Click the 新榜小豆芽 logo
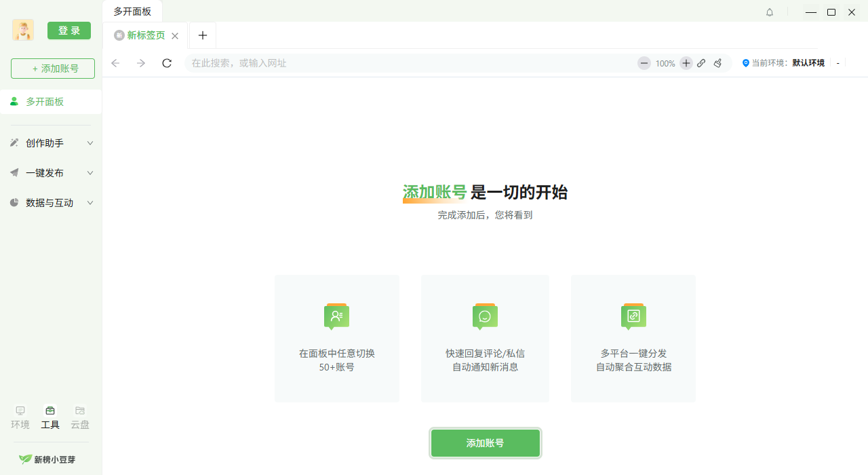This screenshot has height=475, width=868. pyautogui.click(x=47, y=459)
